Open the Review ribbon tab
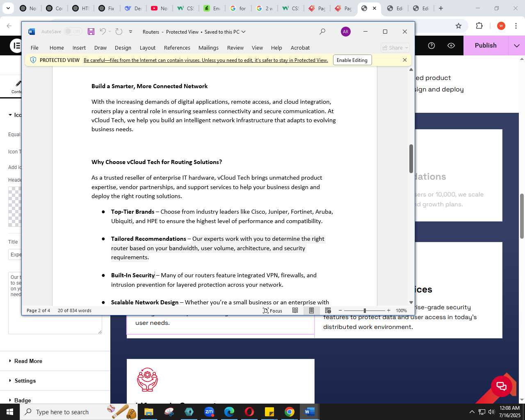525x420 pixels. 235,48
